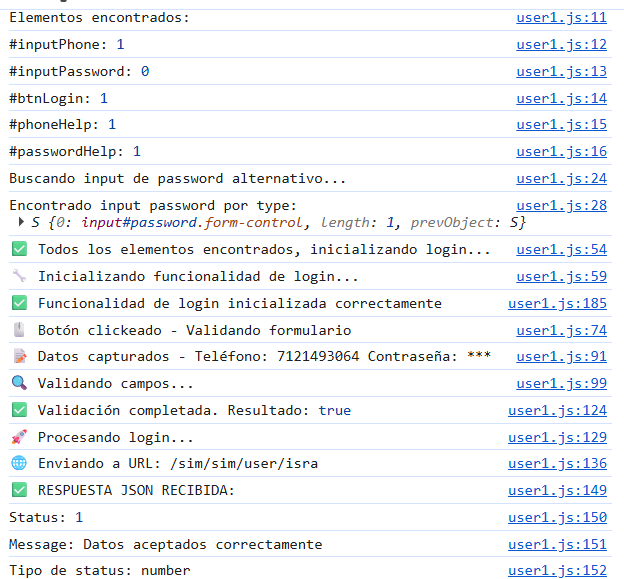Screen dimensions: 624x579
Task: Expand the logged S object triangle
Action: [x=23, y=223]
